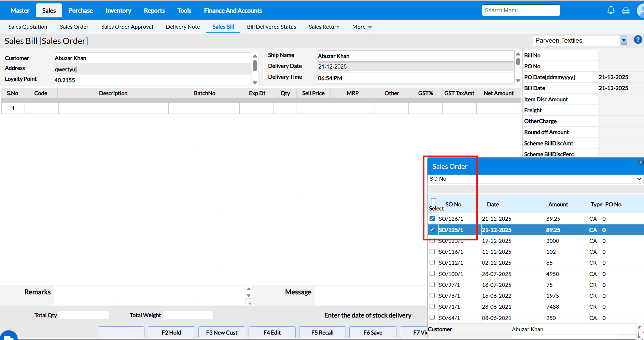Screen dimensions: 644x340
Task: Open the blue help question mark icon
Action: [638, 40]
